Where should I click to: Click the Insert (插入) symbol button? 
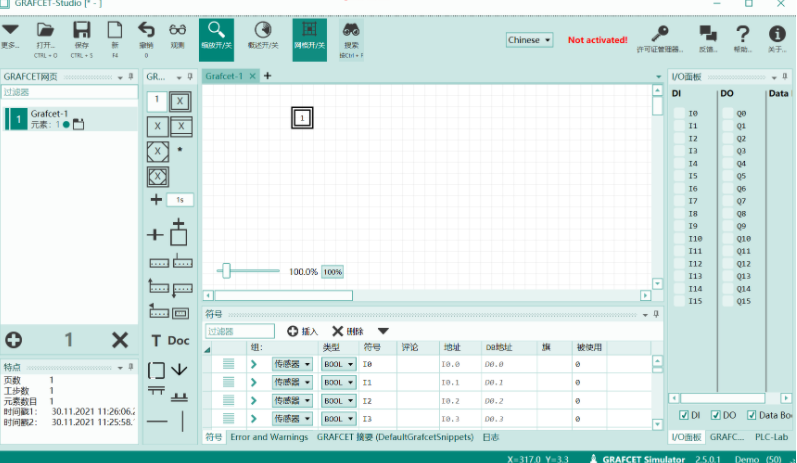coord(302,331)
